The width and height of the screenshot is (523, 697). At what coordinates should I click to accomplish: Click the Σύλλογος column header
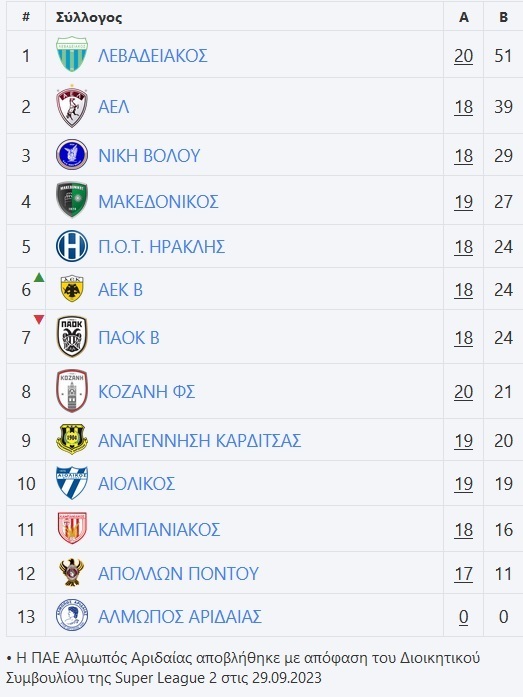tap(88, 17)
